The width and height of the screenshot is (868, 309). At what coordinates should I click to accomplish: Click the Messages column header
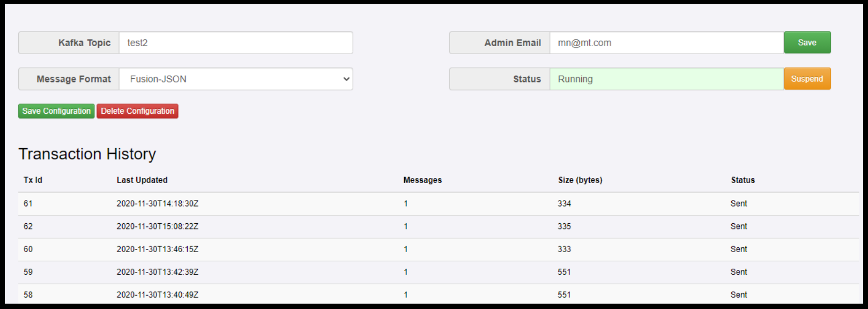point(422,180)
